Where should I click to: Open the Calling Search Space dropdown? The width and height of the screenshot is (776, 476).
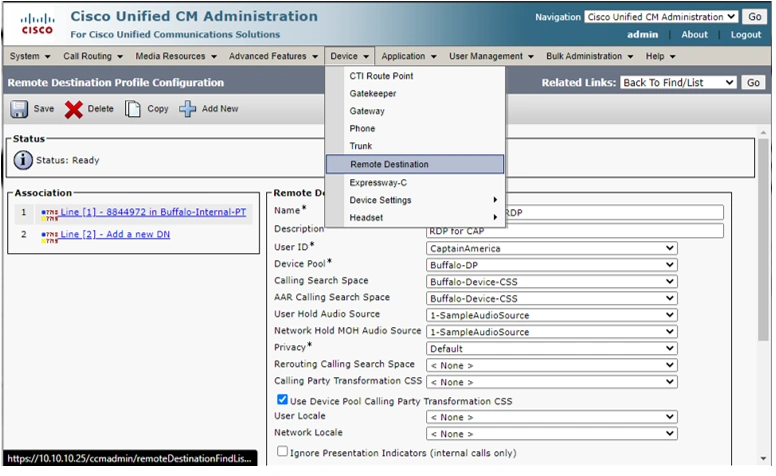tap(551, 282)
